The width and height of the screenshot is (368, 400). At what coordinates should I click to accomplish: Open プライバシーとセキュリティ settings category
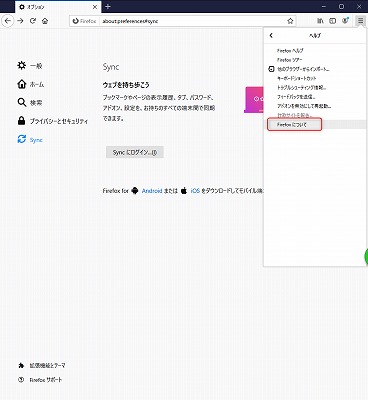53,121
